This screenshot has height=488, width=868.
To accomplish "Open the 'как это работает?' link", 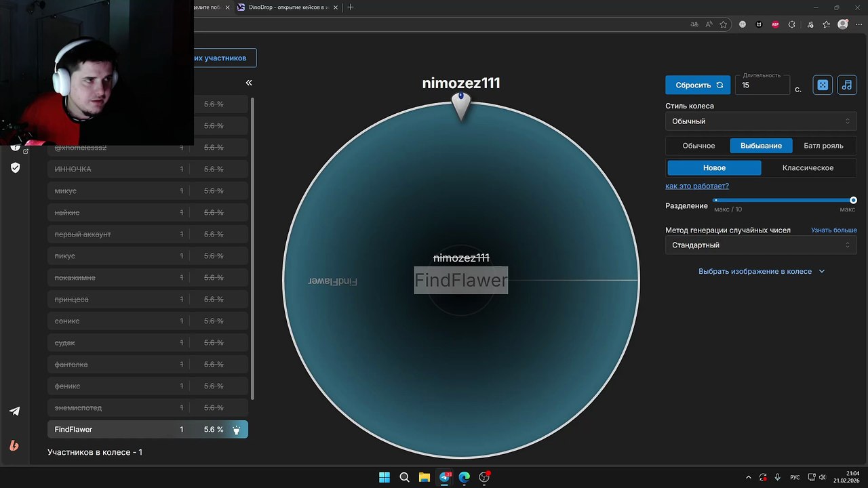I will [697, 186].
